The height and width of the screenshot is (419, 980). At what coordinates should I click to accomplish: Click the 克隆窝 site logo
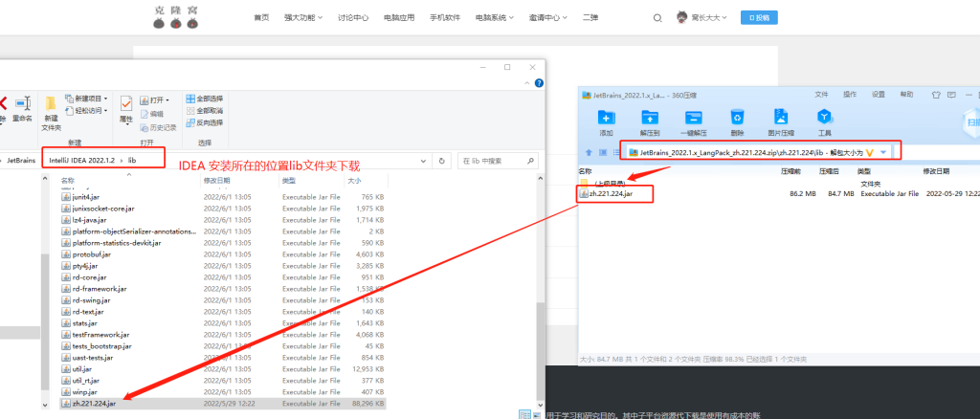click(176, 17)
